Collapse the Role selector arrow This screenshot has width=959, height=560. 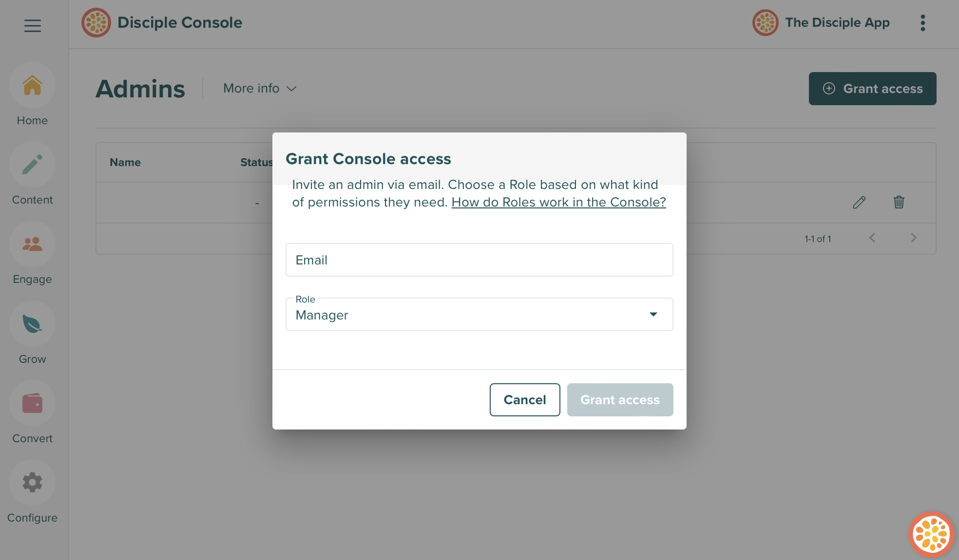[x=653, y=315]
